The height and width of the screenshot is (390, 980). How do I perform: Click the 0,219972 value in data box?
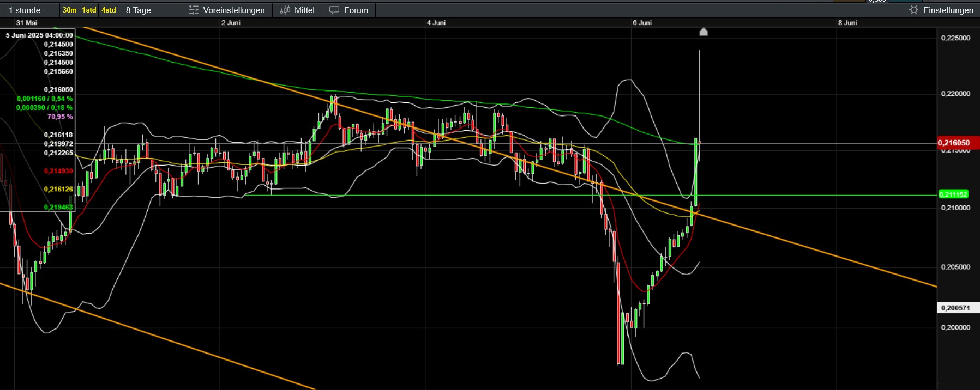pyautogui.click(x=58, y=144)
